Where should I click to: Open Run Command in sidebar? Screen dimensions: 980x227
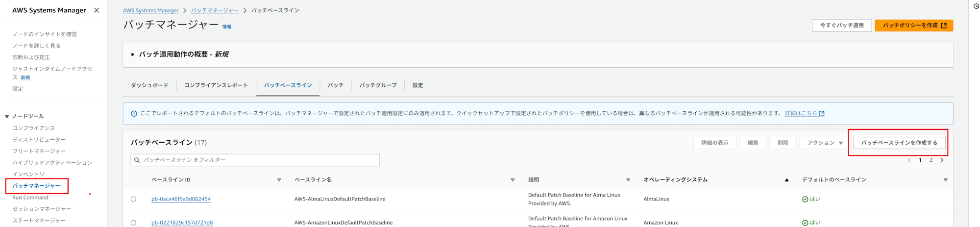[30, 198]
